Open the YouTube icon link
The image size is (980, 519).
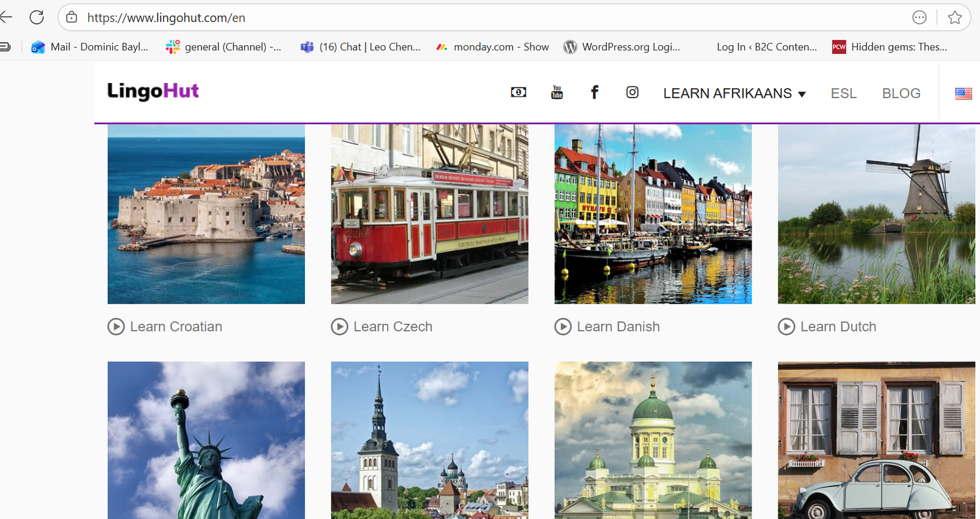[x=557, y=92]
